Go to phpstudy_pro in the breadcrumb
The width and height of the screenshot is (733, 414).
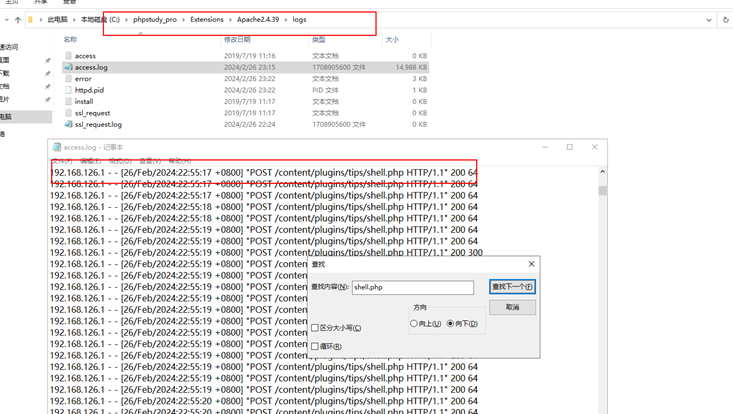pyautogui.click(x=155, y=20)
